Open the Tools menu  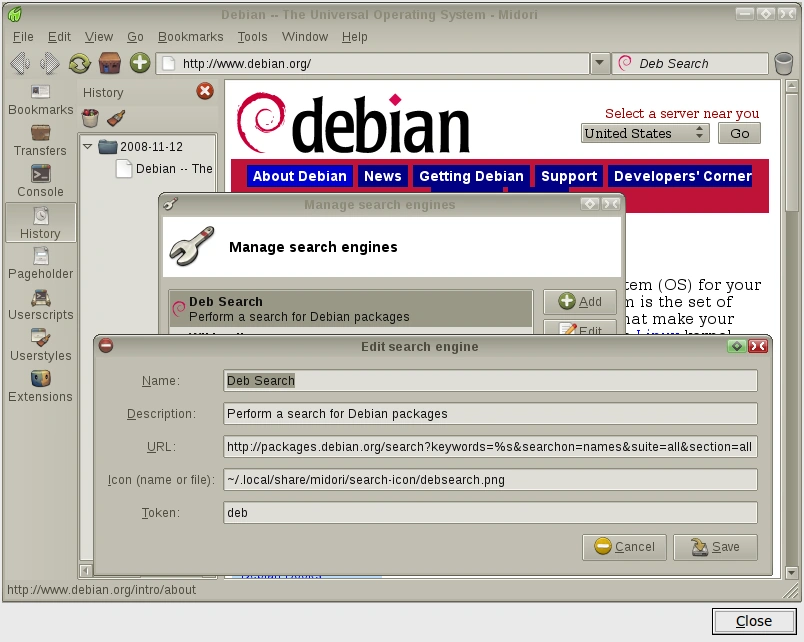[x=252, y=37]
